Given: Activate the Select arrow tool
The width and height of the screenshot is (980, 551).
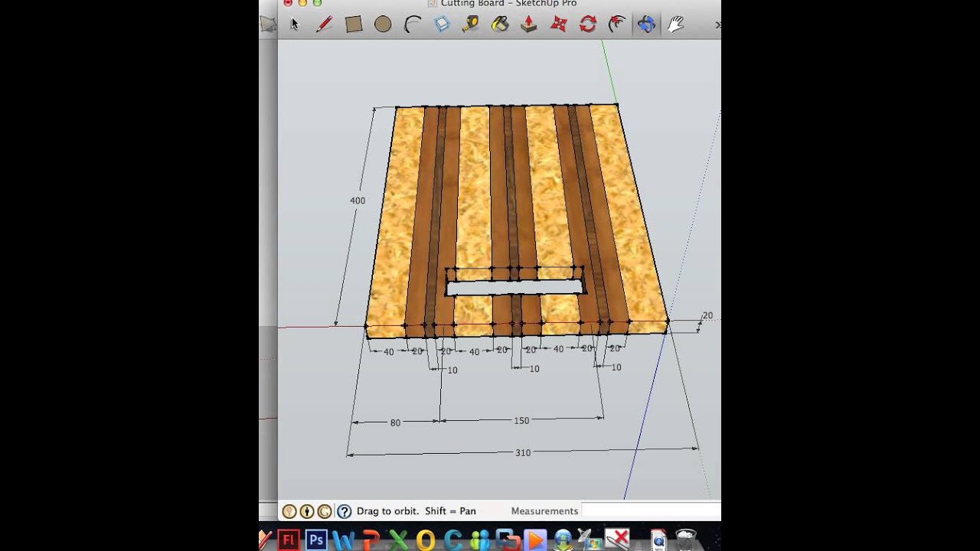Looking at the screenshot, I should tap(295, 24).
